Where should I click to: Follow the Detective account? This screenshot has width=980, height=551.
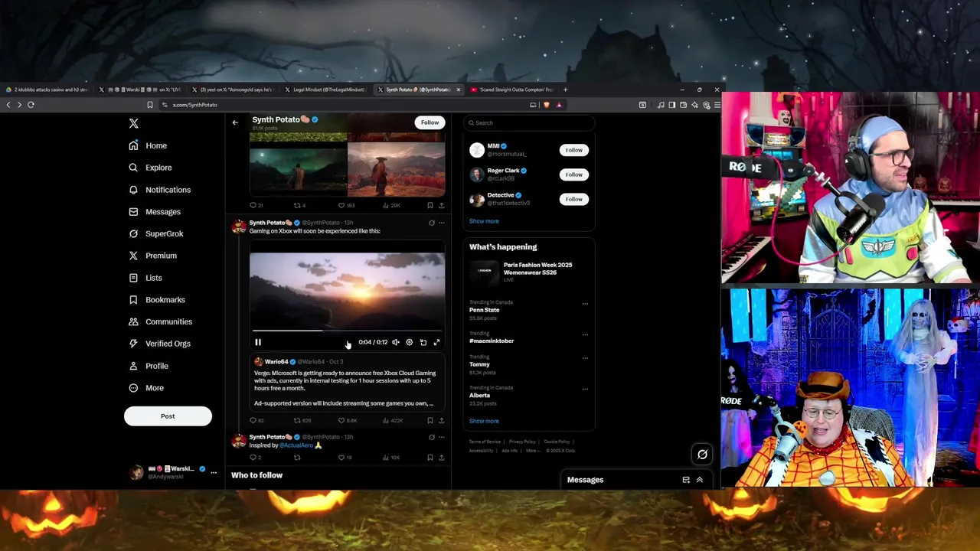tap(573, 199)
